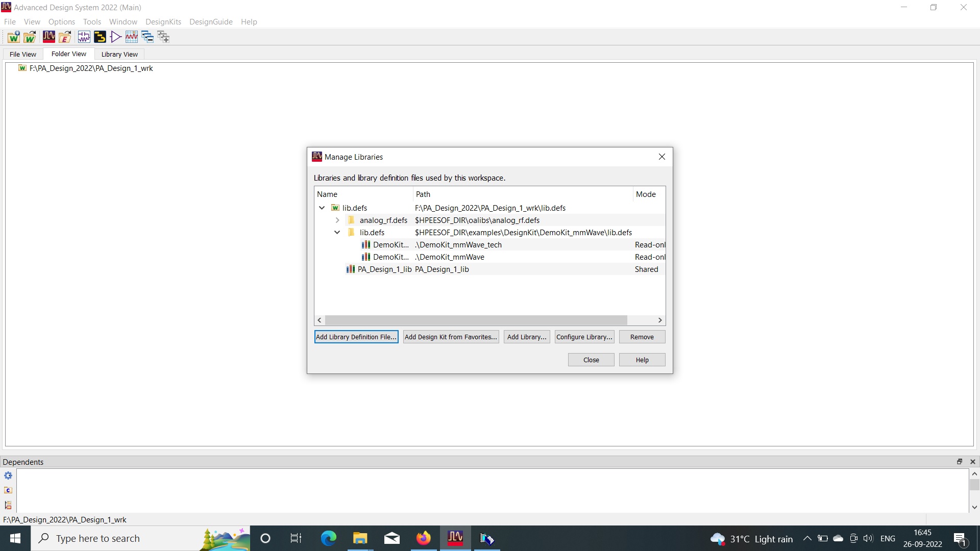Expand the lib.defs DemoKit tree node
The image size is (980, 551).
tap(338, 232)
